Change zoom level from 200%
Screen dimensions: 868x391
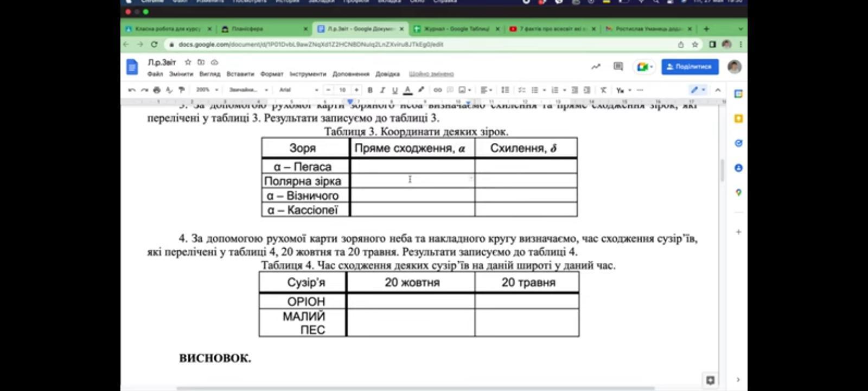click(207, 90)
